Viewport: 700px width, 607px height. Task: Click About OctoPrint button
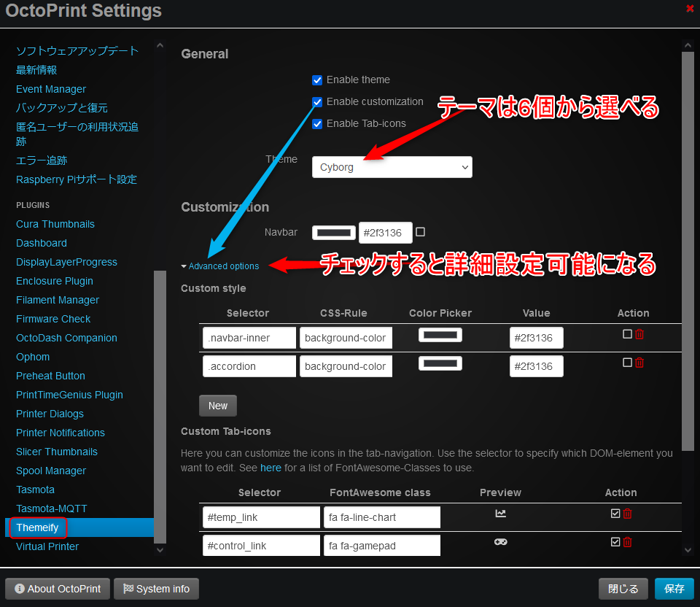[58, 589]
